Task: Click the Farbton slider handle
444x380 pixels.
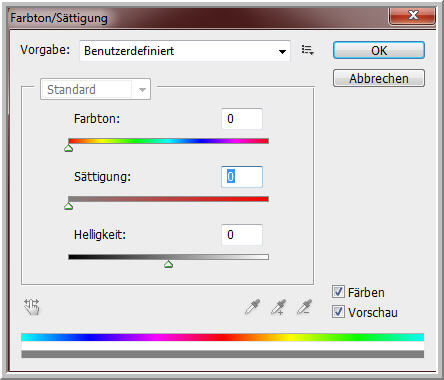Action: tap(69, 148)
